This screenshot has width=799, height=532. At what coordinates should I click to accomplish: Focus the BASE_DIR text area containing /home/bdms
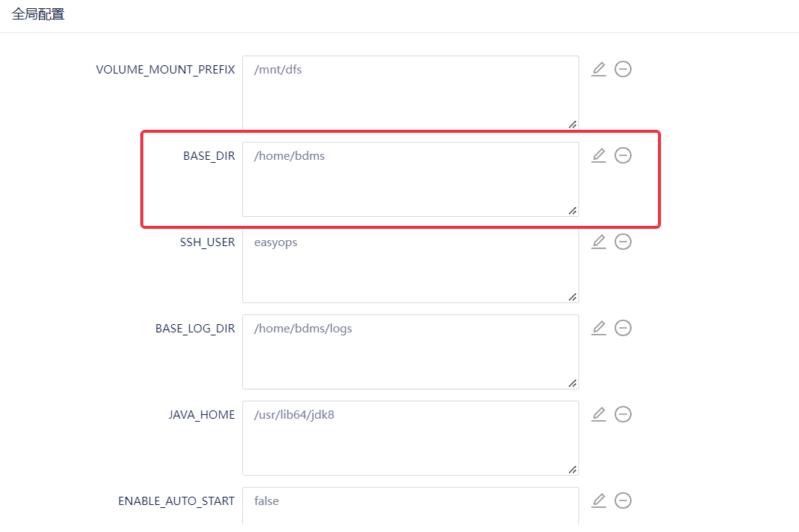[410, 179]
